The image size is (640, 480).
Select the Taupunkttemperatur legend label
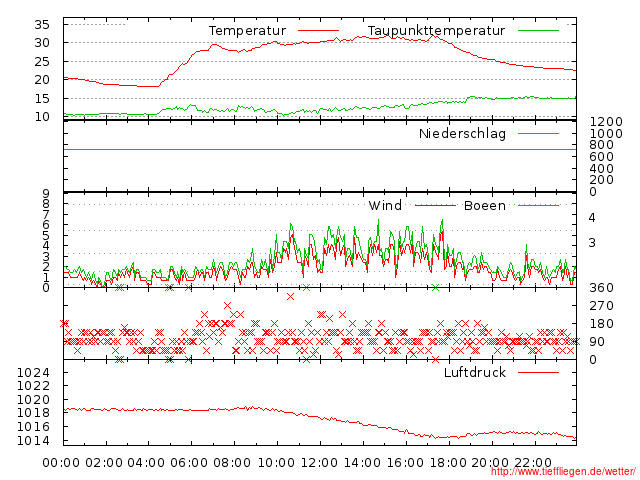click(x=436, y=31)
